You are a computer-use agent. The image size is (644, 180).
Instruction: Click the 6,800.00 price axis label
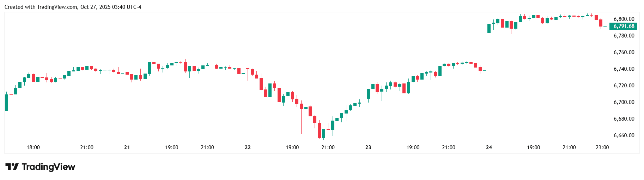624,19
